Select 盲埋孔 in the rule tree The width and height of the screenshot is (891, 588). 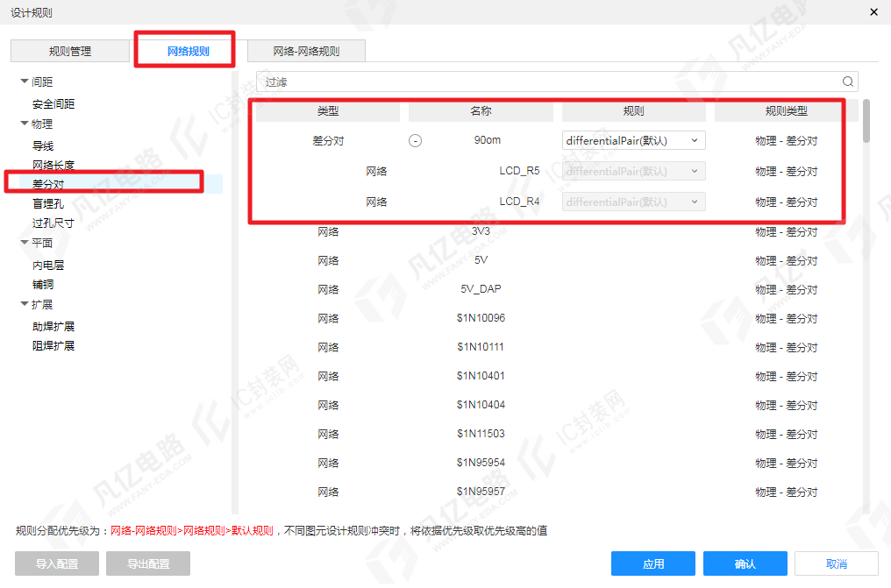point(48,204)
